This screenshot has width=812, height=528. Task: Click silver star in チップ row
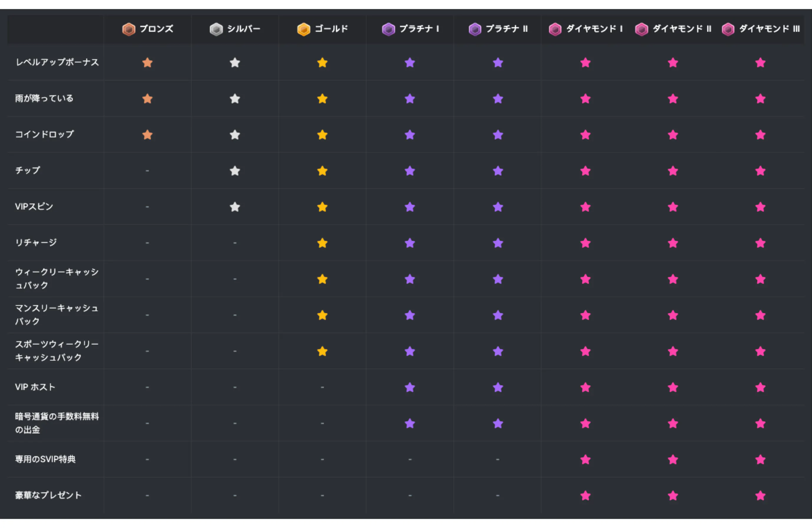235,171
